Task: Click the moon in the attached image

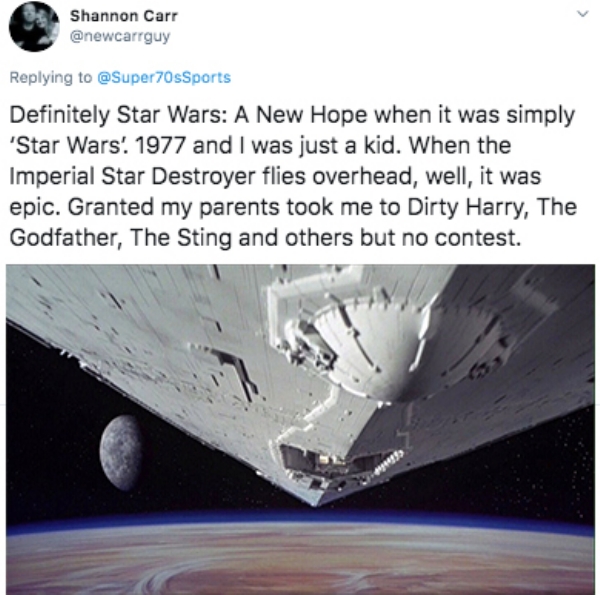Action: (x=122, y=453)
